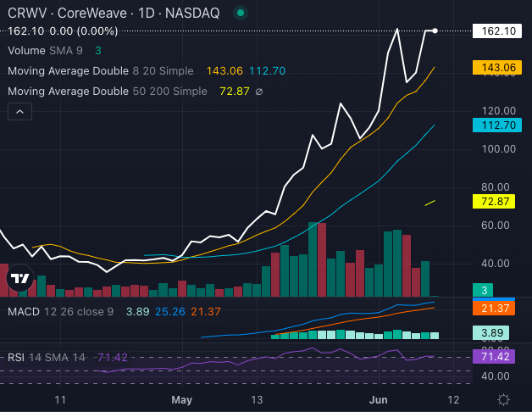Click the MACD value 25.26 in legend

coord(170,311)
